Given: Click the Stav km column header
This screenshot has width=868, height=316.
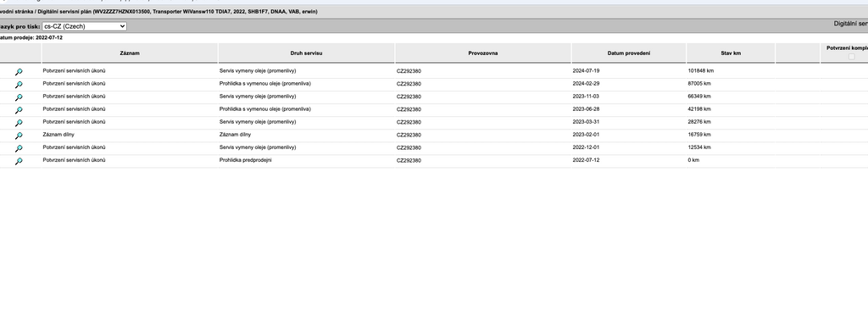Looking at the screenshot, I should pos(731,53).
